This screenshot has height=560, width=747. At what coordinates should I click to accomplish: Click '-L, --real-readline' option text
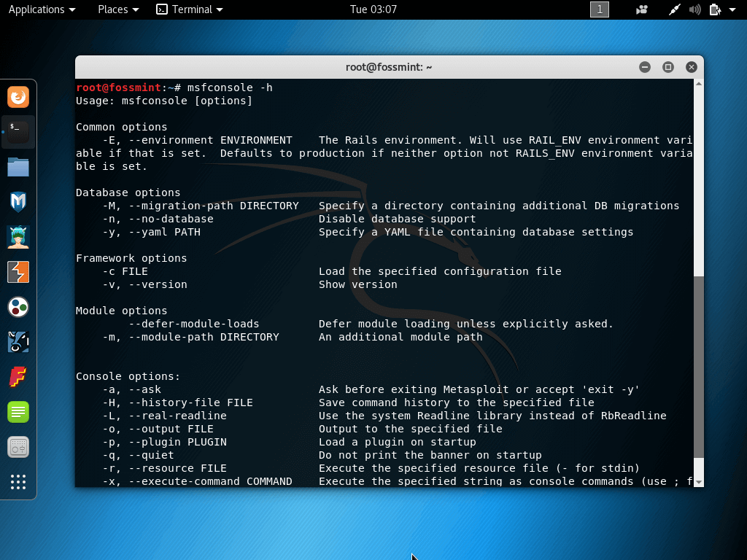(164, 416)
